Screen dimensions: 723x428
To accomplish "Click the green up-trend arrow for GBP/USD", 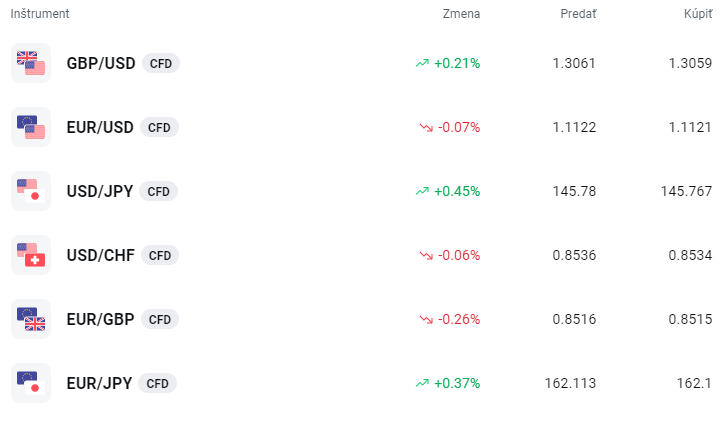I will [x=422, y=63].
